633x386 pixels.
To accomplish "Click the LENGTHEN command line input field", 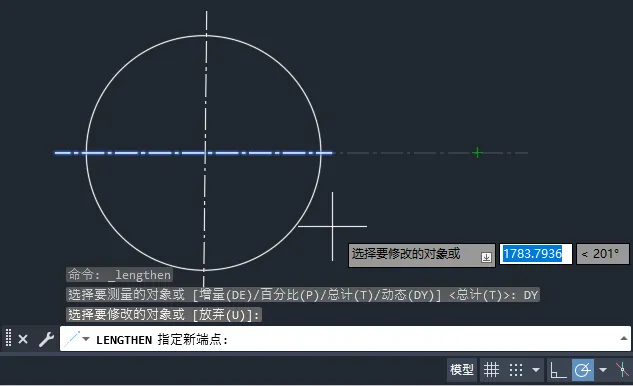I will coord(345,339).
